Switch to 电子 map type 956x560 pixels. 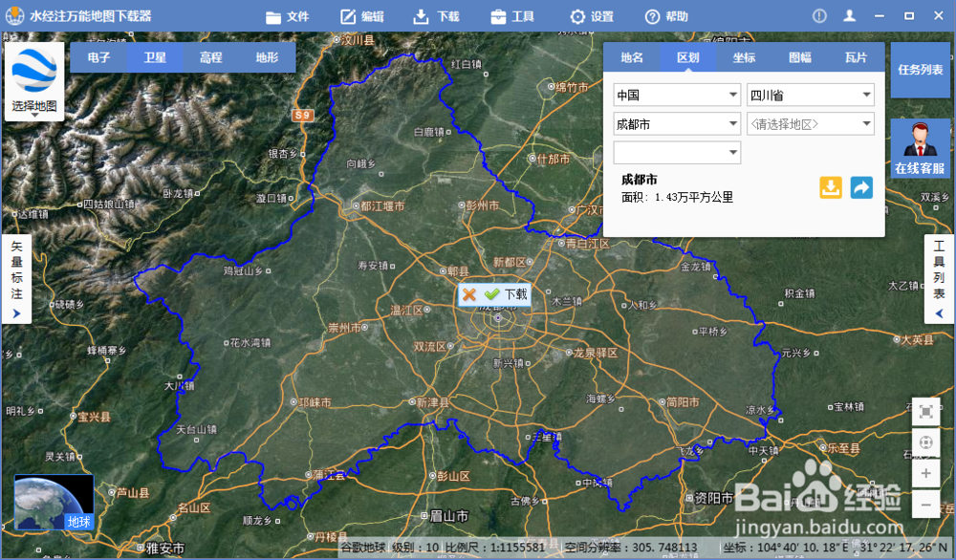point(98,57)
